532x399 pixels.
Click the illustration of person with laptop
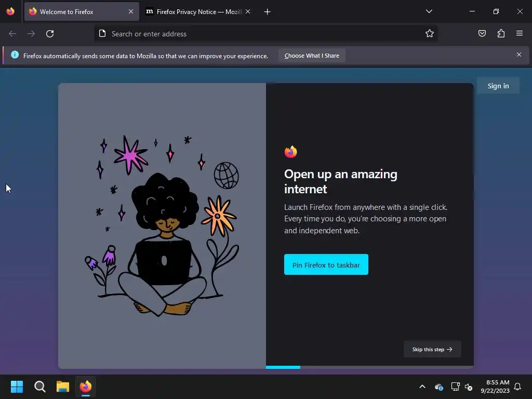click(x=162, y=225)
